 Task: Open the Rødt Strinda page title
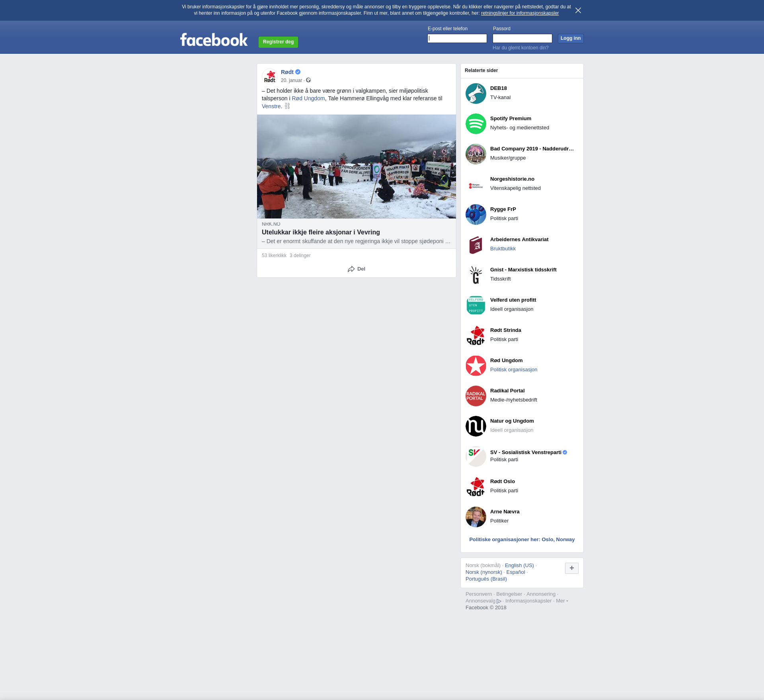[x=506, y=330]
